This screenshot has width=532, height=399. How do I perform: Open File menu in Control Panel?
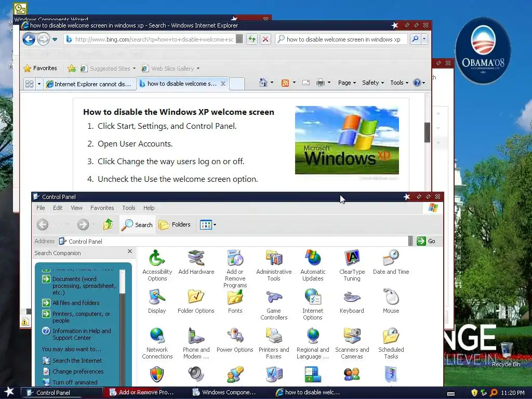41,208
